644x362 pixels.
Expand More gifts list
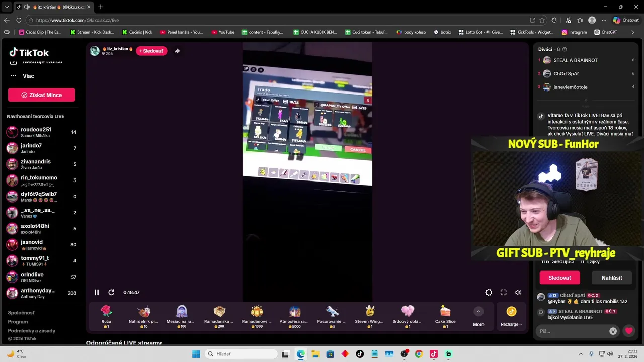[x=478, y=317]
